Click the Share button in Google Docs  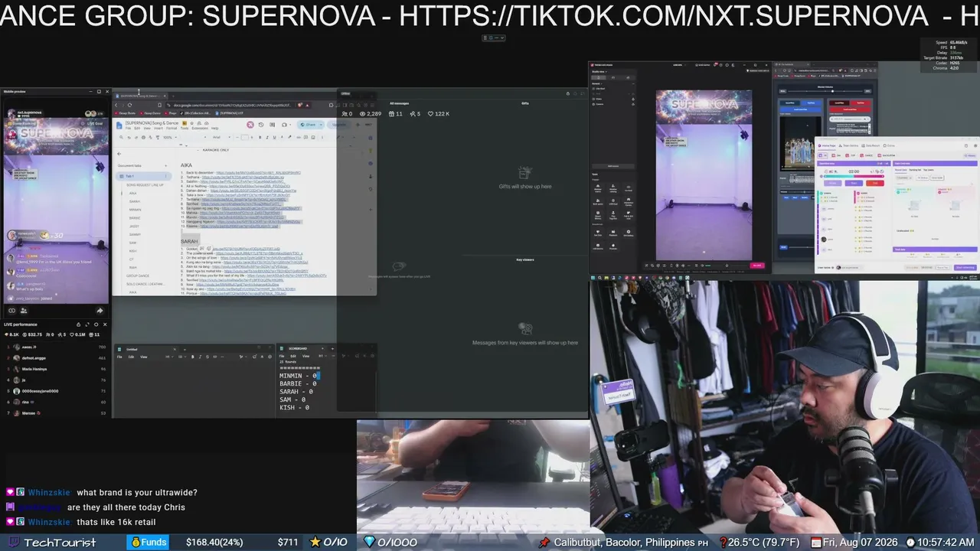coord(309,125)
